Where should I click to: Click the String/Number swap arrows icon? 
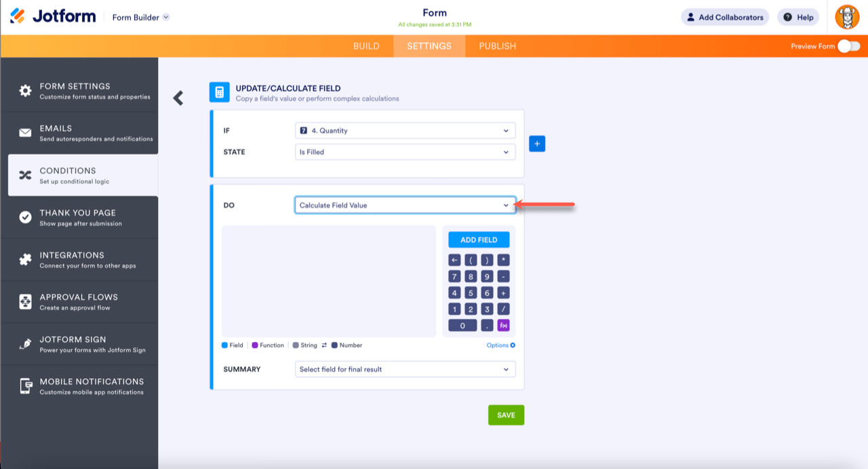(324, 345)
